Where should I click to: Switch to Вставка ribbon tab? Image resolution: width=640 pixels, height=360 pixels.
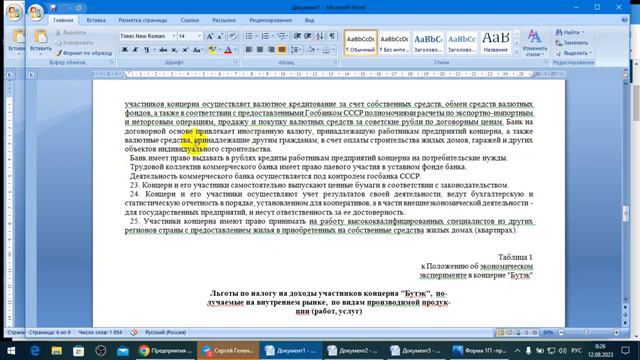(x=96, y=20)
